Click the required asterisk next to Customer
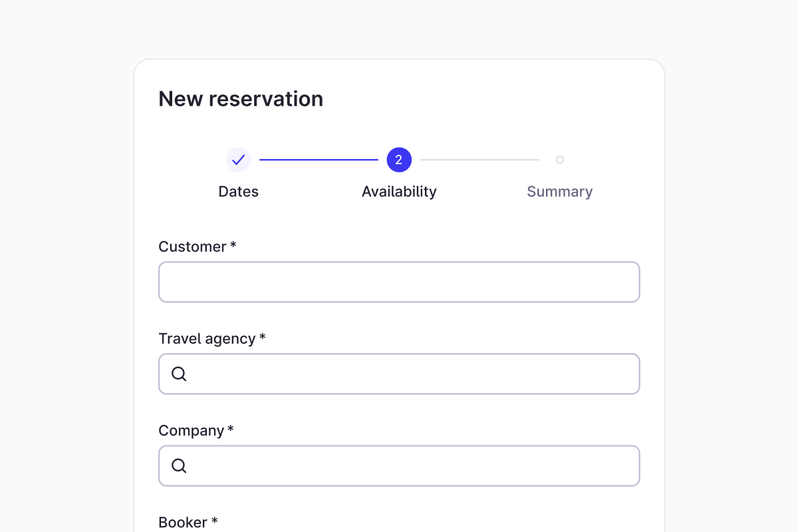 [233, 246]
